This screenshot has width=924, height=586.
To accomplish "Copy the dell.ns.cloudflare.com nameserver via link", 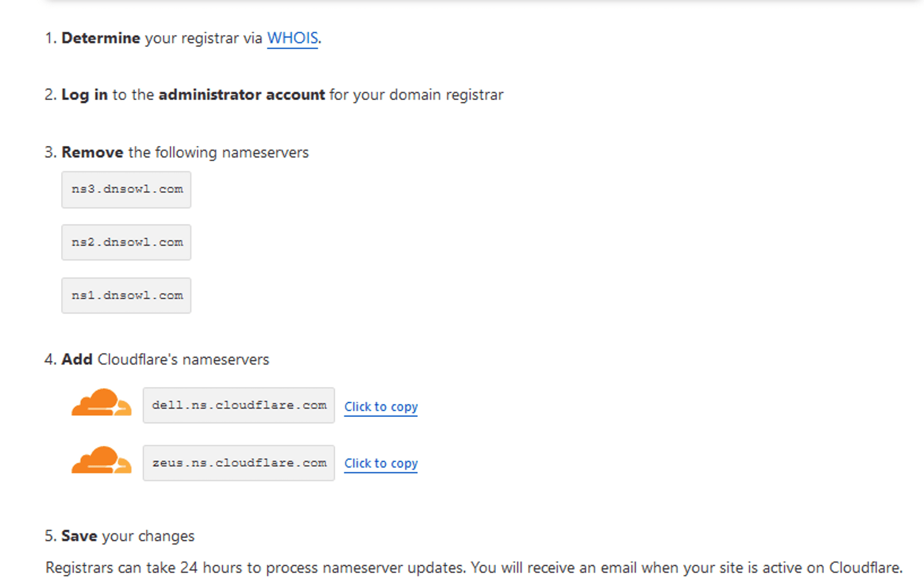I will [381, 407].
